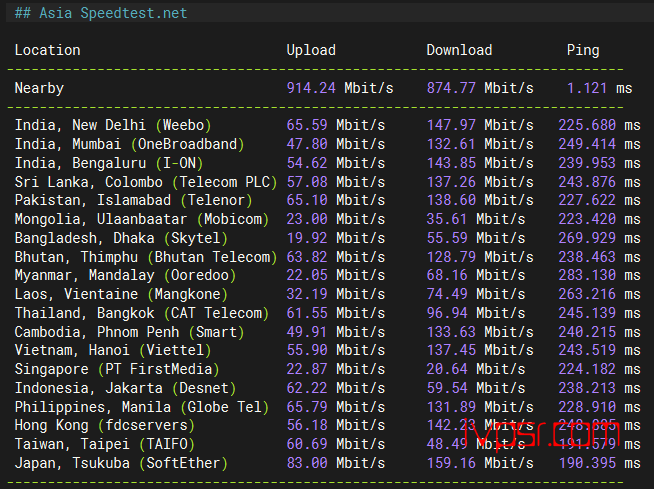Select the Ping column header
The height and width of the screenshot is (489, 654).
click(583, 50)
